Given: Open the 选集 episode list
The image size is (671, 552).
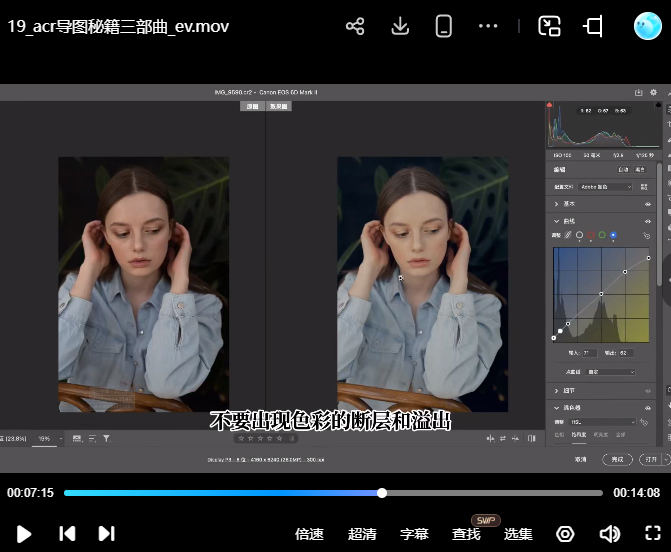Looking at the screenshot, I should pos(518,534).
